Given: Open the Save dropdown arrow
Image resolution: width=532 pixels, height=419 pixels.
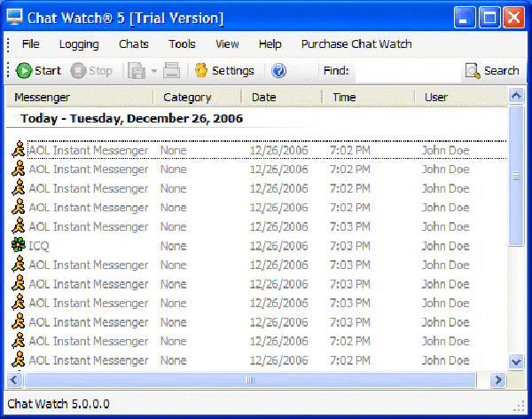Looking at the screenshot, I should [x=154, y=71].
